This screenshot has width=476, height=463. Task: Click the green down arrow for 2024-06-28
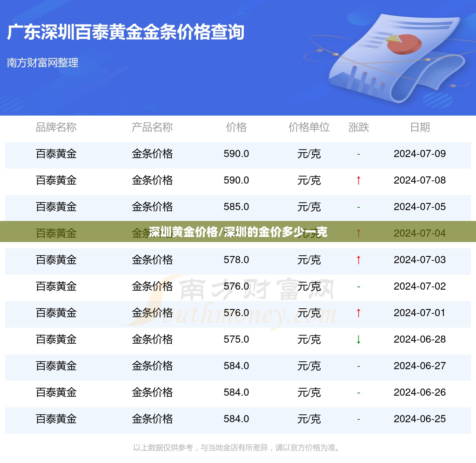(x=358, y=339)
